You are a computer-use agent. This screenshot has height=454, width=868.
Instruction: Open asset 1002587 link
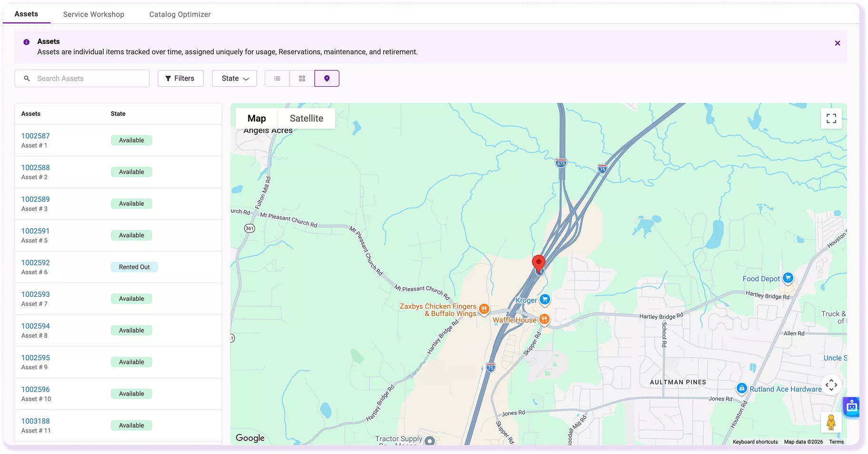click(x=36, y=136)
